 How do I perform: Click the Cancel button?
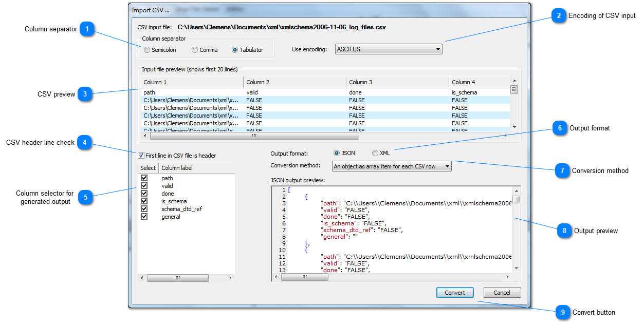point(502,292)
